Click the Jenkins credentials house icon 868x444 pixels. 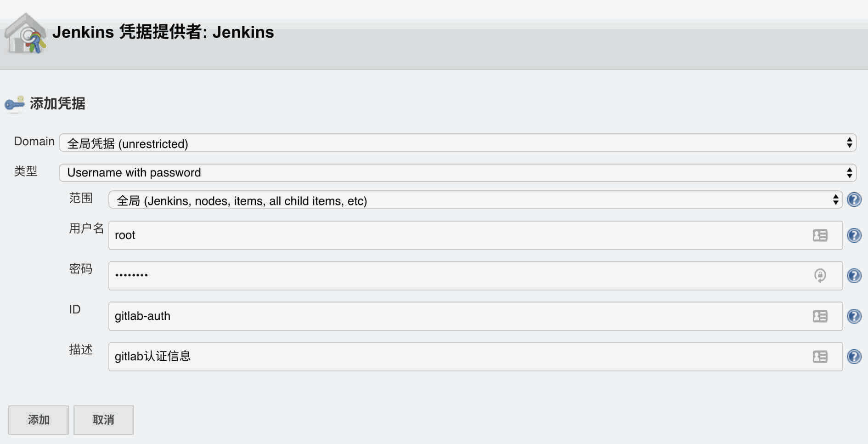[x=25, y=34]
